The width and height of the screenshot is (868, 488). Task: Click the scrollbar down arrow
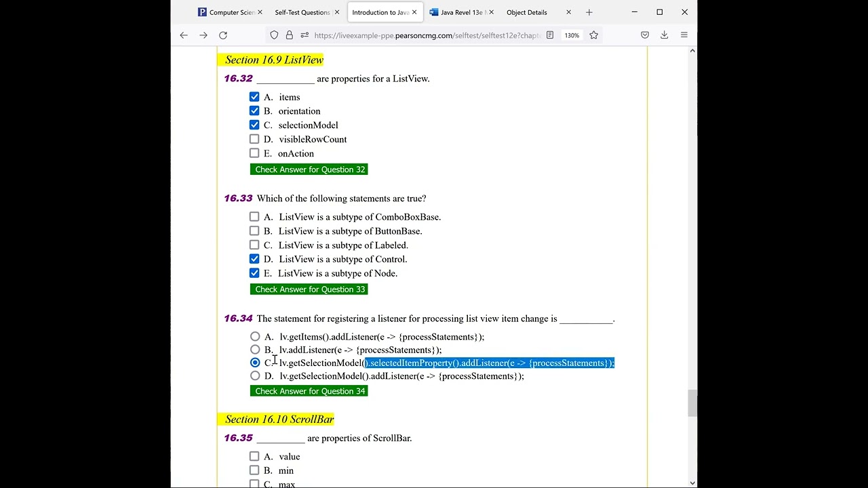pyautogui.click(x=692, y=483)
